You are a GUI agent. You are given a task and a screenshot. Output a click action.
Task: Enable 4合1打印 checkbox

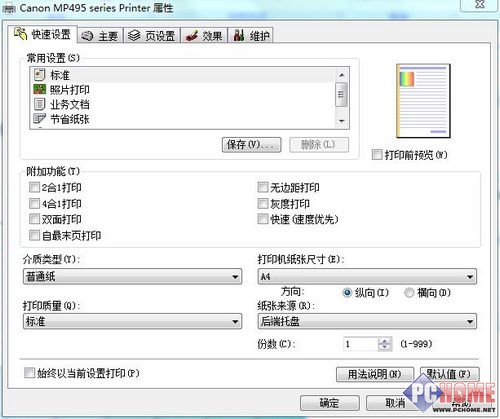(34, 203)
